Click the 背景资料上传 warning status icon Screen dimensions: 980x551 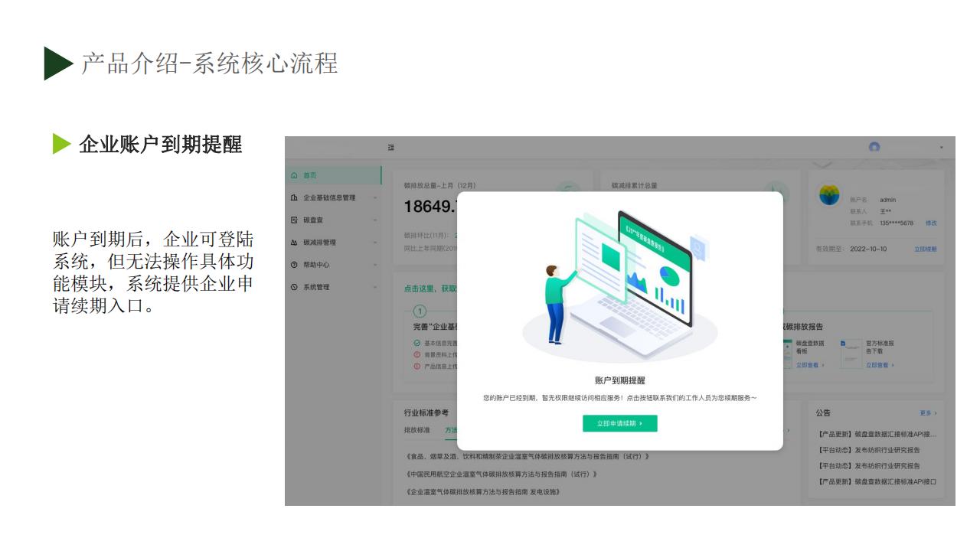(417, 354)
